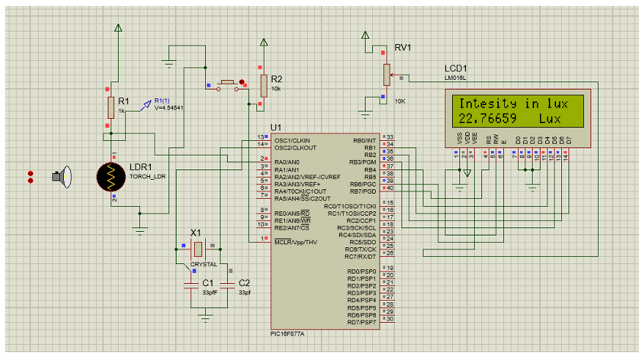Click the push button switch symbol

click(227, 86)
